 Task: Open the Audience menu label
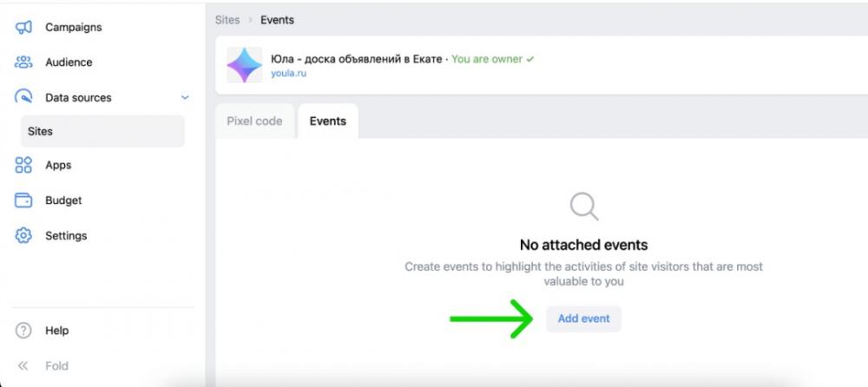click(x=69, y=62)
